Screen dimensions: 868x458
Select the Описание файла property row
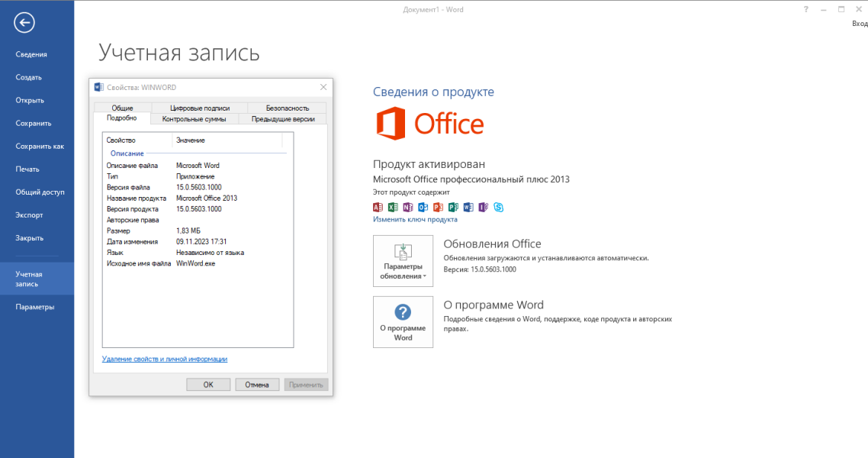pos(197,166)
